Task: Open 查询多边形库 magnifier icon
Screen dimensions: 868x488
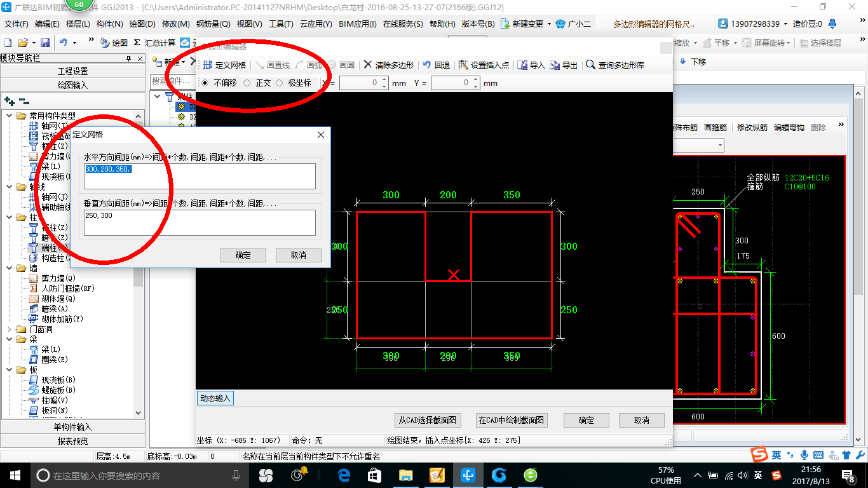Action: pyautogui.click(x=591, y=65)
